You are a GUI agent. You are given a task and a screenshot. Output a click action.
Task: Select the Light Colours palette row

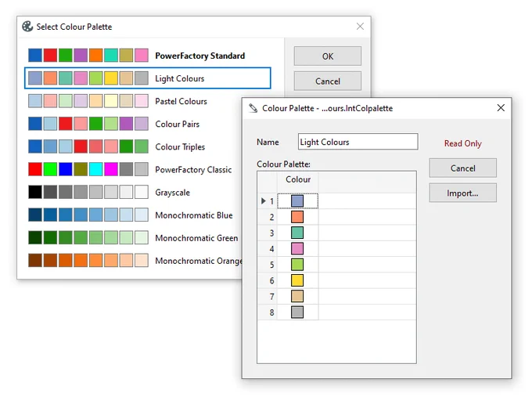coord(148,78)
